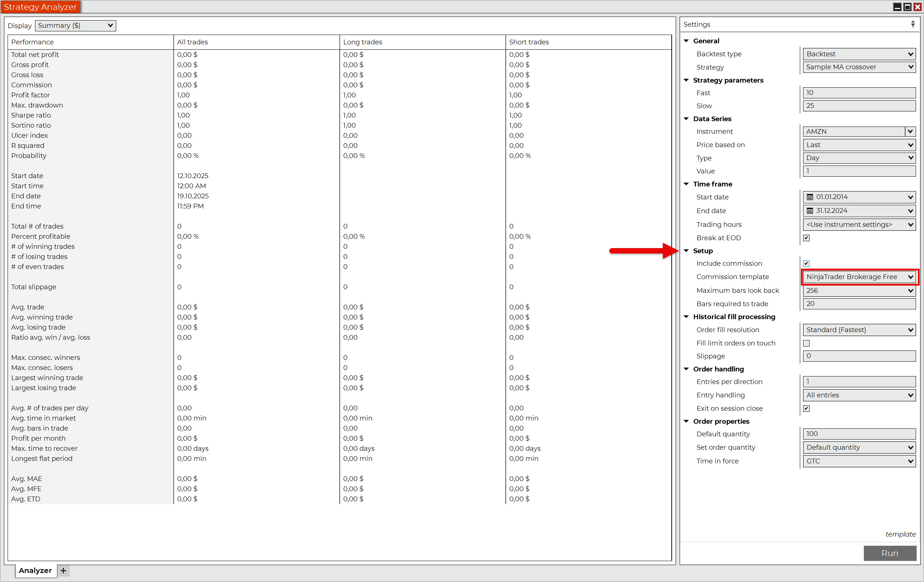924x582 pixels.
Task: Collapse the Setup section triangle
Action: [x=687, y=251]
